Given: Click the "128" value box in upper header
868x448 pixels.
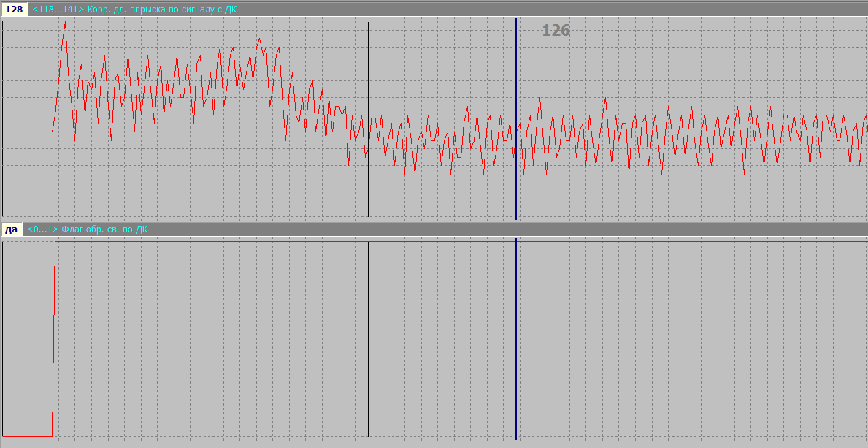Looking at the screenshot, I should (x=14, y=10).
